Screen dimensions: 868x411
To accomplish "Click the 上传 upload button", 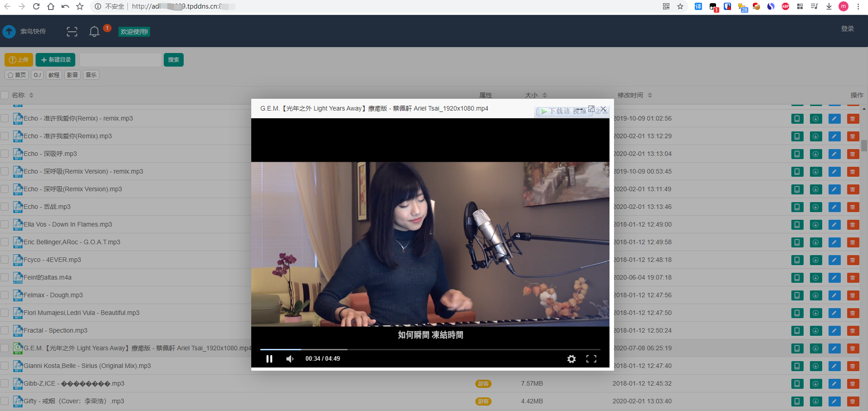I will tap(19, 60).
